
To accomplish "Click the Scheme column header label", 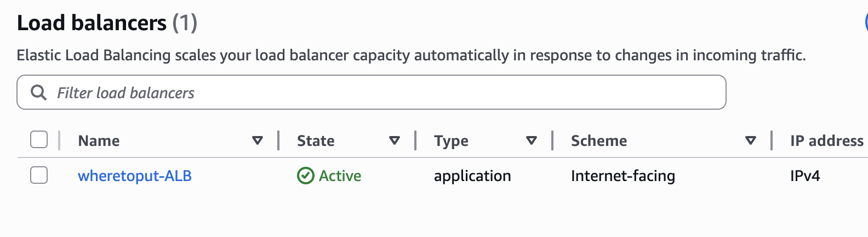I will [x=599, y=141].
